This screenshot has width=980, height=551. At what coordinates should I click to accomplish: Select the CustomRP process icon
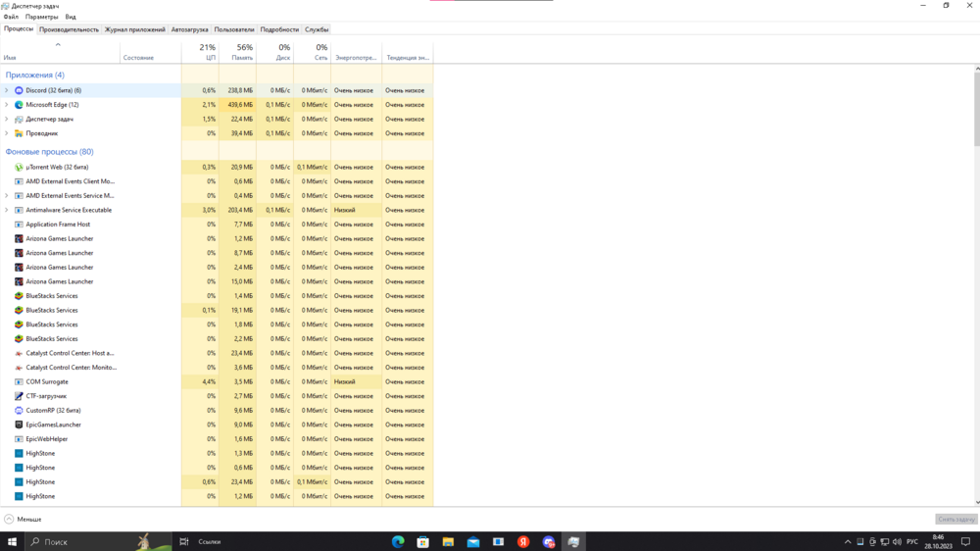19,411
